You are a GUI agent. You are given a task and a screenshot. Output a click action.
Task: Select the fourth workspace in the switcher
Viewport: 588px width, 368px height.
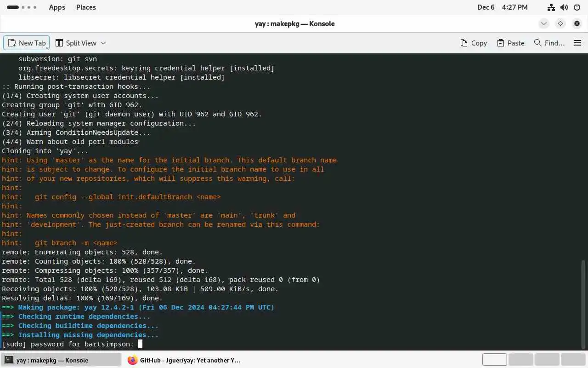coord(573,359)
